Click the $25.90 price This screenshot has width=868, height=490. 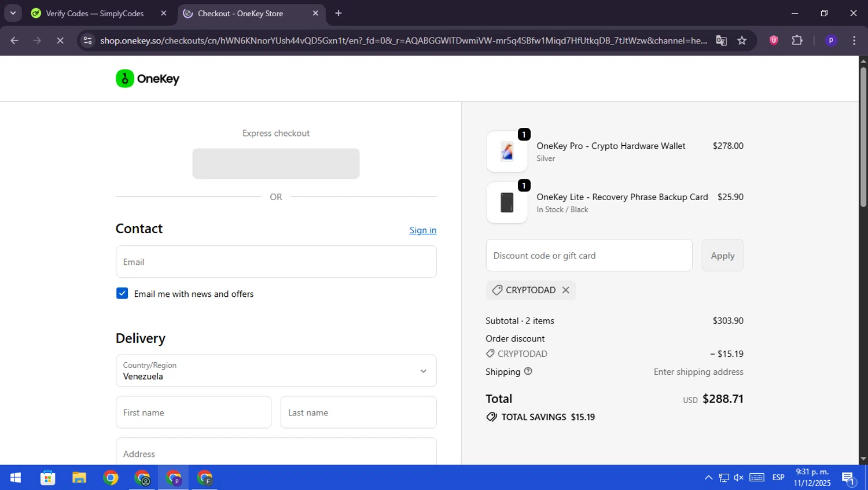tap(730, 197)
